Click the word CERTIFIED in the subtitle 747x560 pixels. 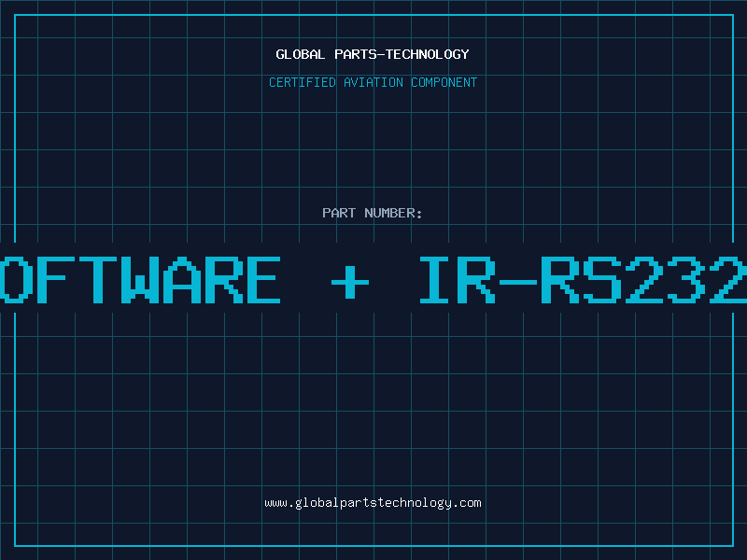303,82
